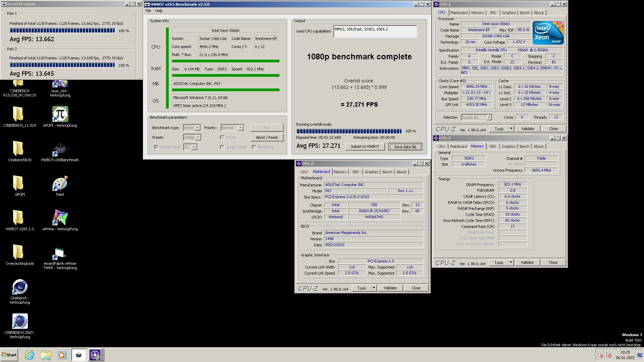
Task: Open Internet Explorer from the taskbar
Action: 30,355
